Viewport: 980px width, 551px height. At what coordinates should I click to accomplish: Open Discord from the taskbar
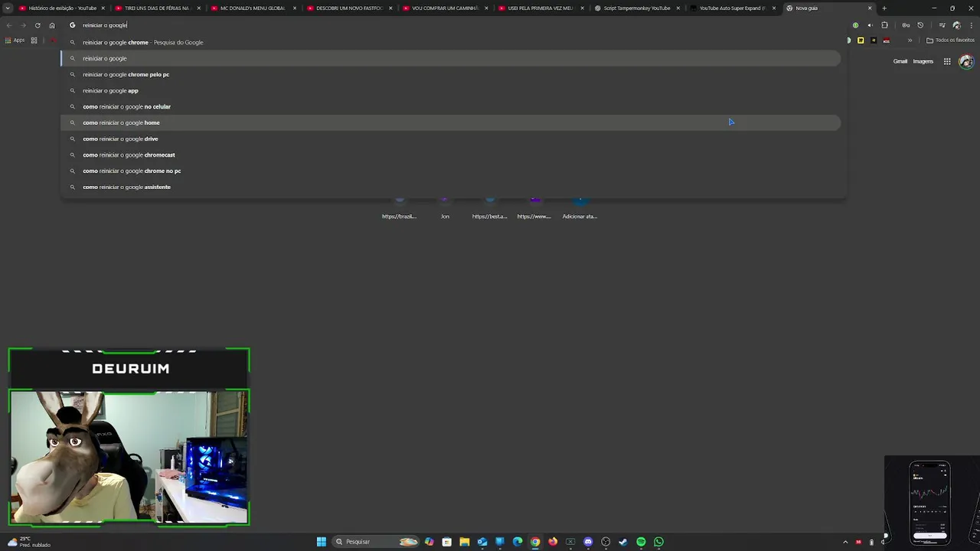[x=588, y=542]
